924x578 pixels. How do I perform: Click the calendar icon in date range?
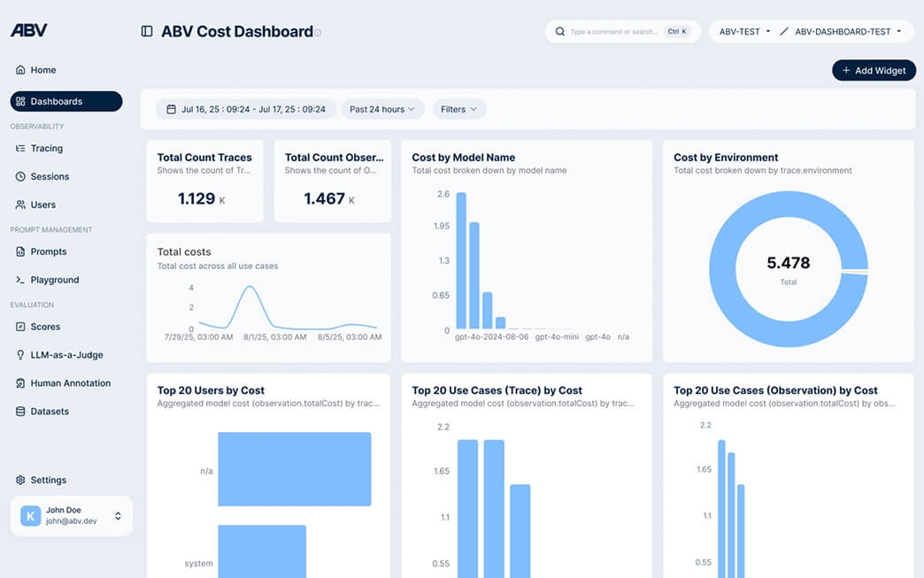coord(171,109)
